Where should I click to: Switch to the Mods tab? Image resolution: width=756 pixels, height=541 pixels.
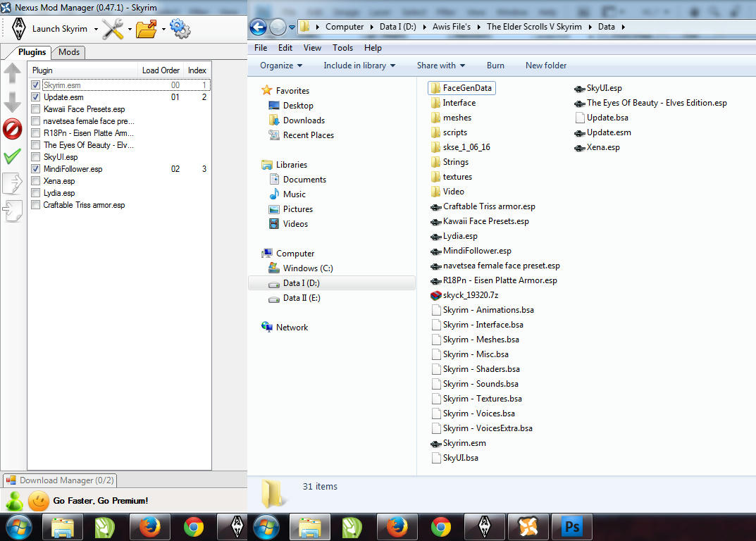pyautogui.click(x=69, y=52)
